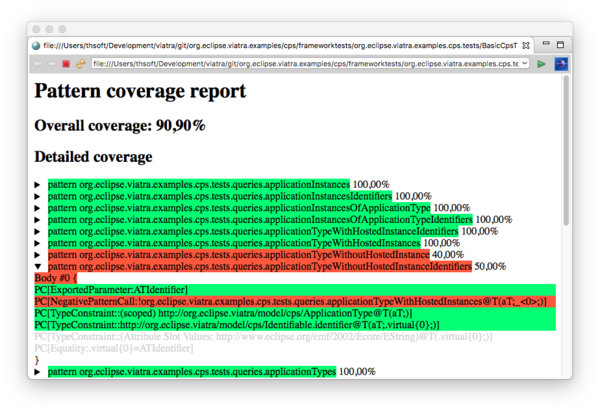Image resolution: width=600 pixels, height=412 pixels.
Task: Click the browser forward arrow icon
Action: (x=51, y=64)
